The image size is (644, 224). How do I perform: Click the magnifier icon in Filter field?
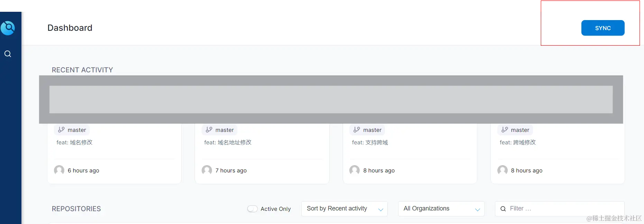(x=503, y=209)
